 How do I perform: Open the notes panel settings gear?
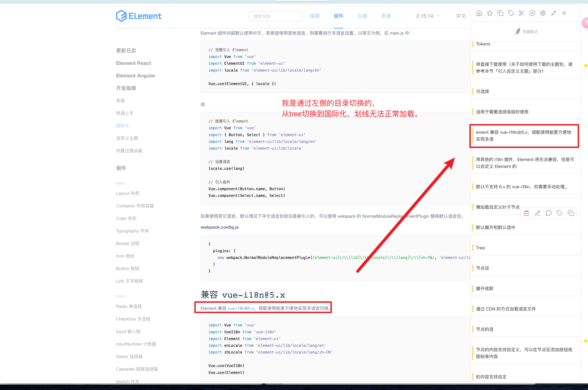click(543, 13)
